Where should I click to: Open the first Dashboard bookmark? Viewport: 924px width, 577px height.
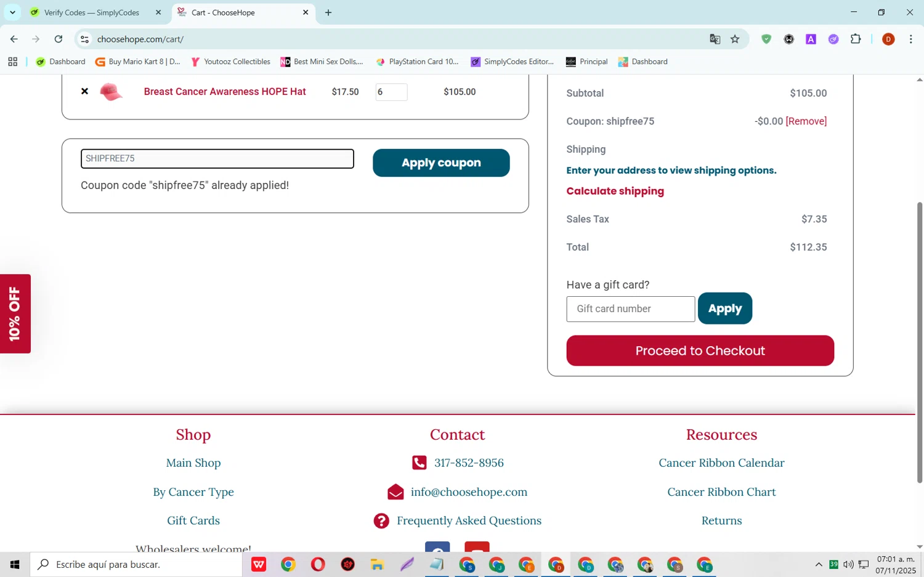click(60, 62)
